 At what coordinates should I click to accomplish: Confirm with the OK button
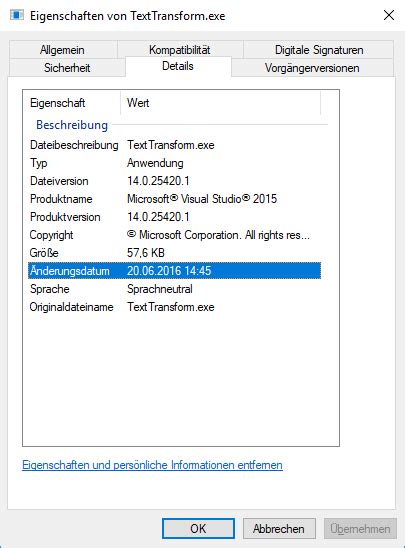click(198, 528)
